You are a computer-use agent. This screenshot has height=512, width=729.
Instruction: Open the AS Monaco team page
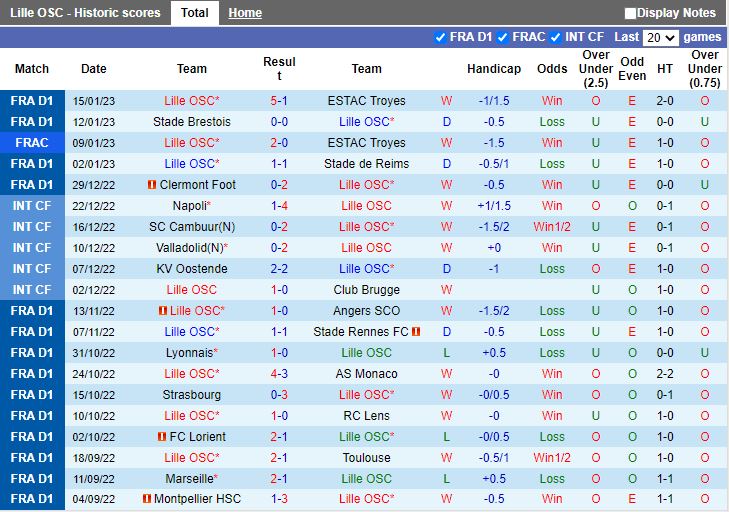[x=366, y=374]
